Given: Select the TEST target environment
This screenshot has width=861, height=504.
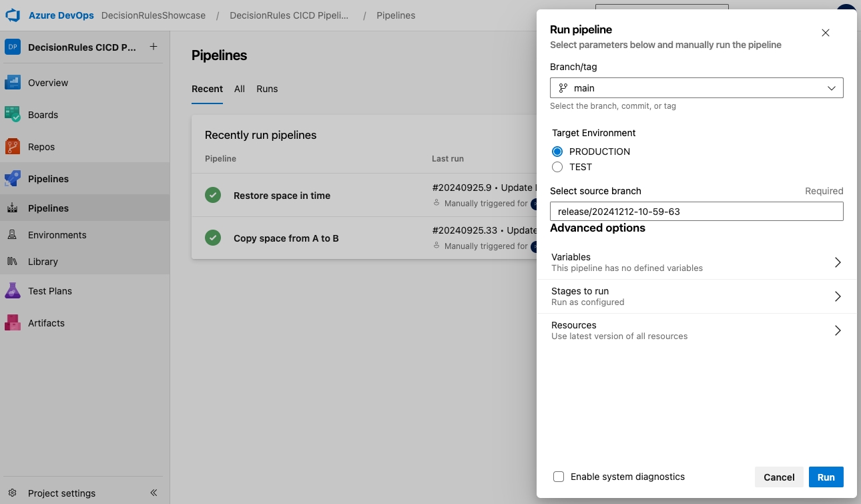Looking at the screenshot, I should [x=557, y=167].
